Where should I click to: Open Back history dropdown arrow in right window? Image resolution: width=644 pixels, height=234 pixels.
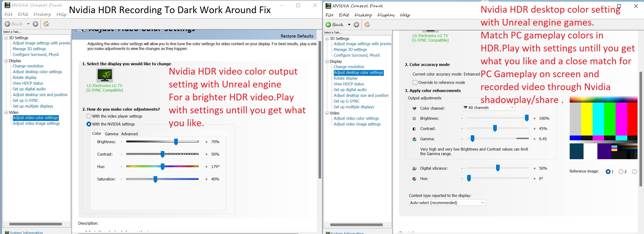349,25
